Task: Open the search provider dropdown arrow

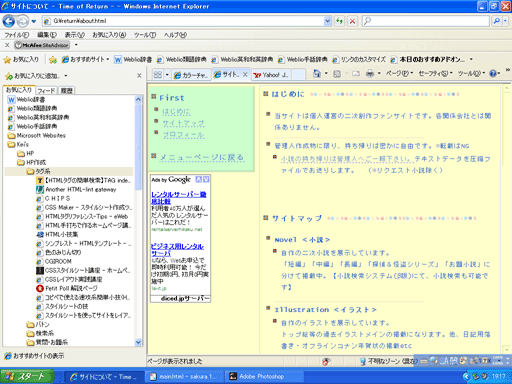Action: point(505,21)
